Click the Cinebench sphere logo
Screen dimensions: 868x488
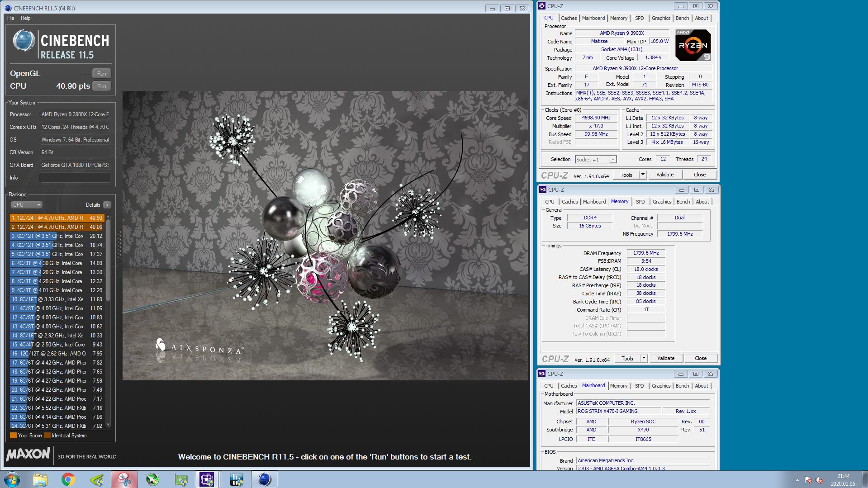[24, 41]
